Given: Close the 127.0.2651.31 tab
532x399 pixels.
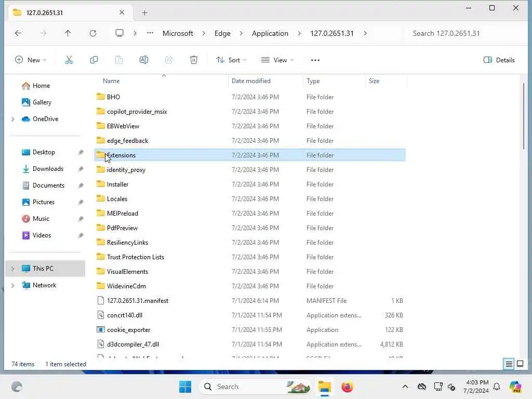Looking at the screenshot, I should tap(122, 12).
